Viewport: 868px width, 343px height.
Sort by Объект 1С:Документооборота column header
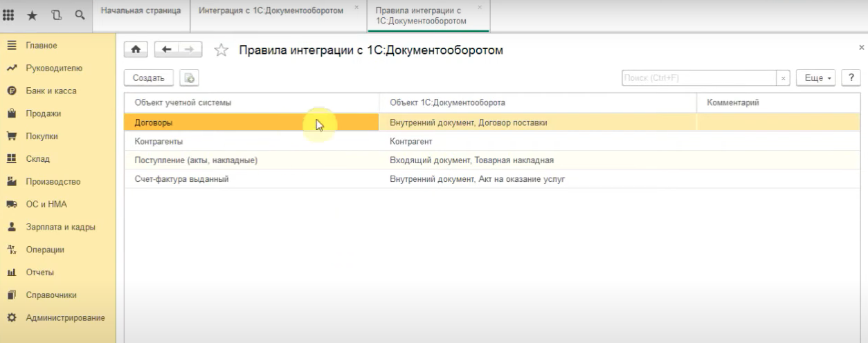click(538, 102)
